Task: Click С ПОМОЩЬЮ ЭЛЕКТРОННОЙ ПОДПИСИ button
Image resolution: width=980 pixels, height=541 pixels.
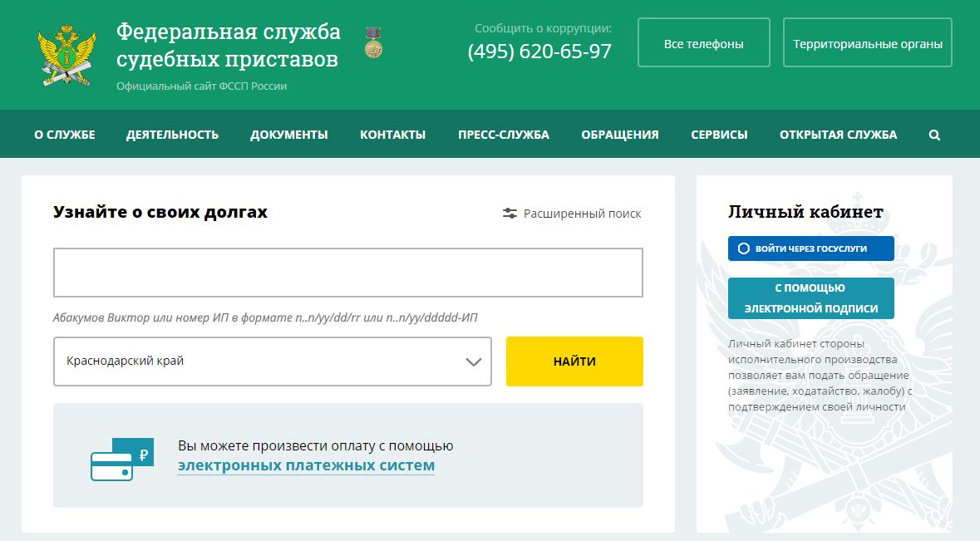Action: pos(811,298)
